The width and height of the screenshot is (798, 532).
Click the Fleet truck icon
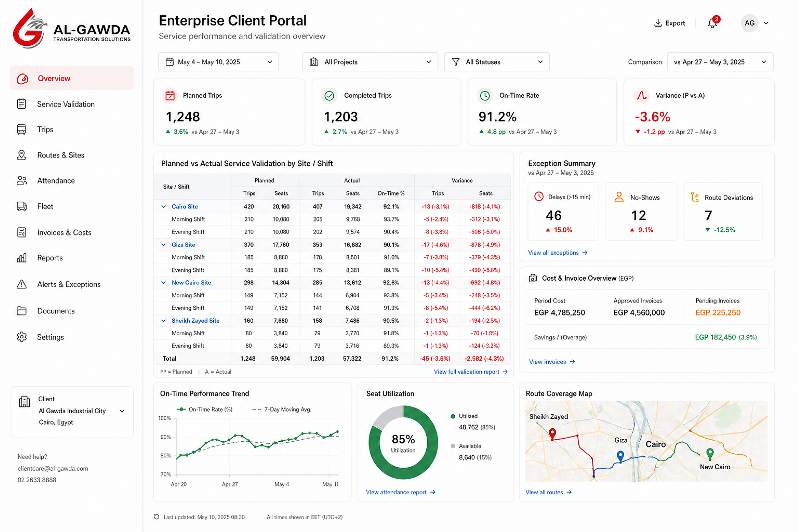(x=22, y=206)
